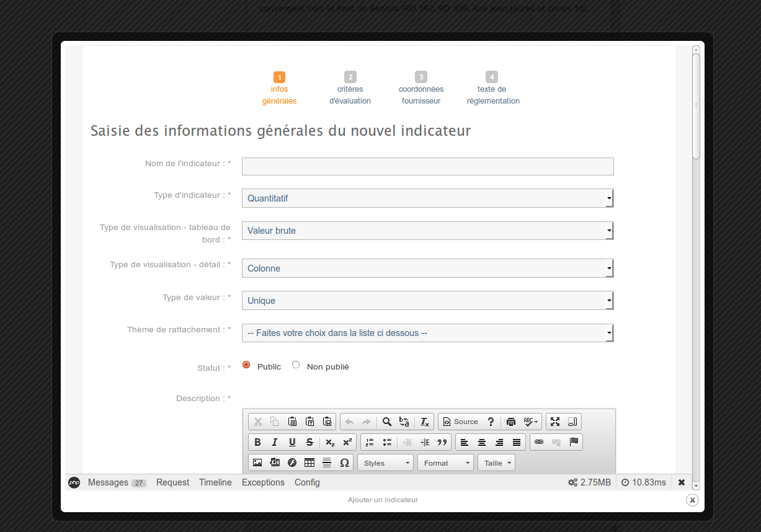761x532 pixels.
Task: Insert special character Omega icon
Action: click(x=345, y=463)
